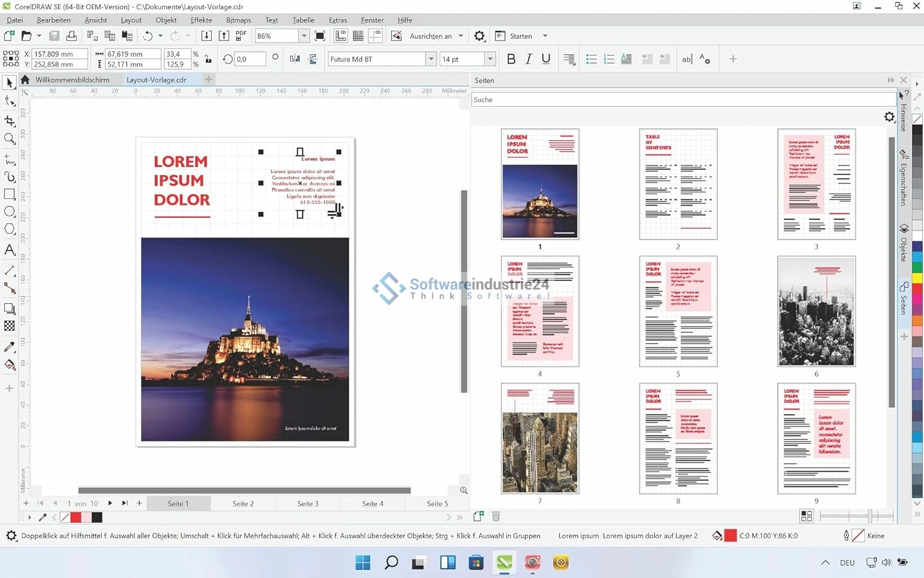924x578 pixels.
Task: Click the Starten button
Action: pos(521,36)
